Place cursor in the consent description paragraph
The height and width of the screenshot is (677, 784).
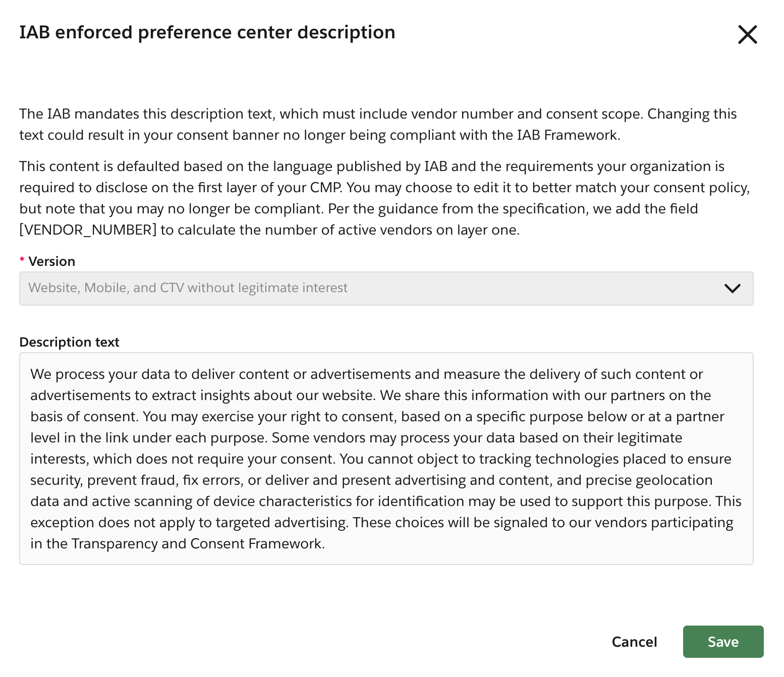tap(386, 459)
